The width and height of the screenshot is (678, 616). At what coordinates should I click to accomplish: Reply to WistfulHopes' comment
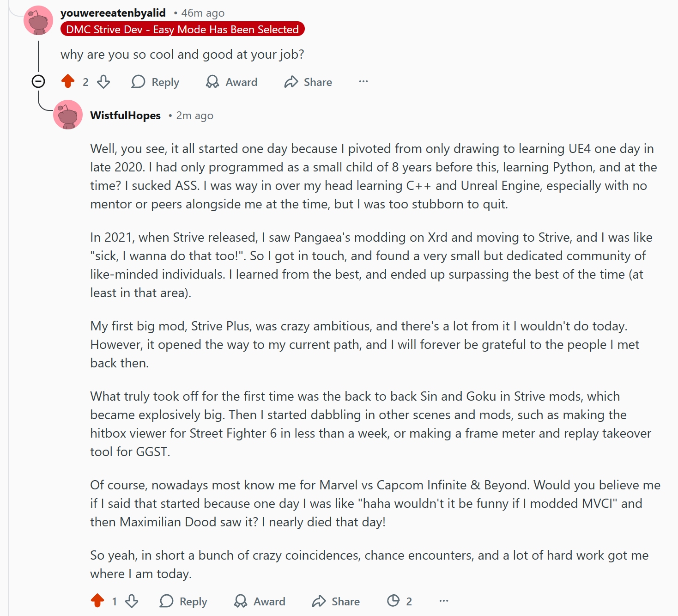coord(183,601)
